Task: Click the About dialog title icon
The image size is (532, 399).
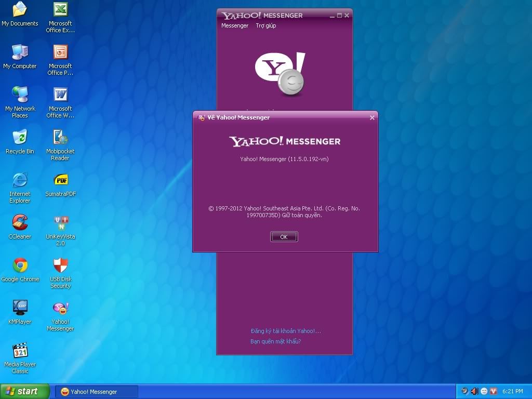Action: [202, 117]
